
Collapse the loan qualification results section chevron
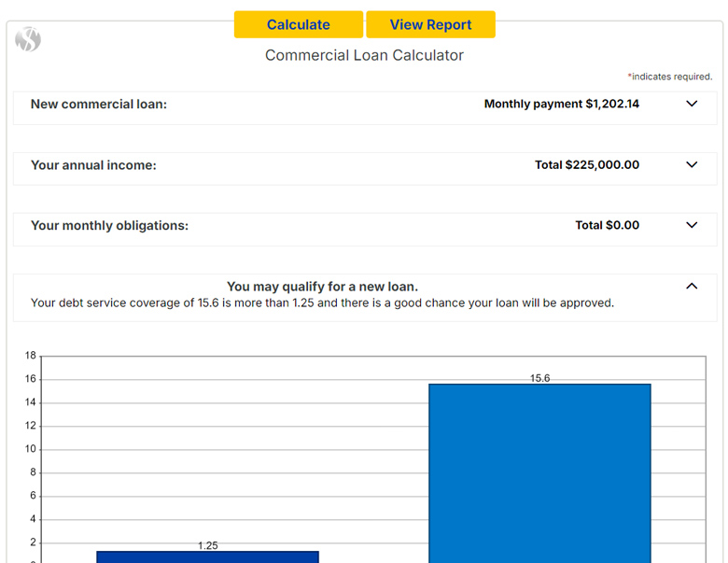(692, 286)
